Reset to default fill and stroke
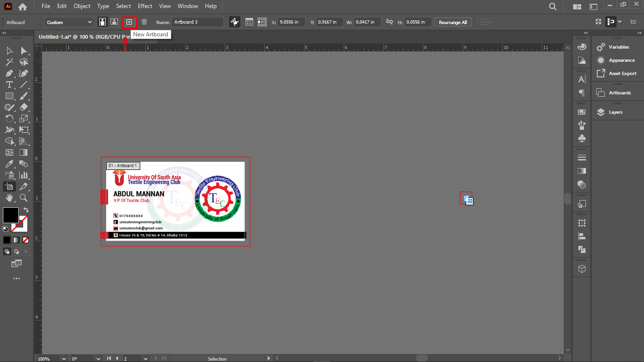Viewport: 644px width, 362px height. pos(5,229)
